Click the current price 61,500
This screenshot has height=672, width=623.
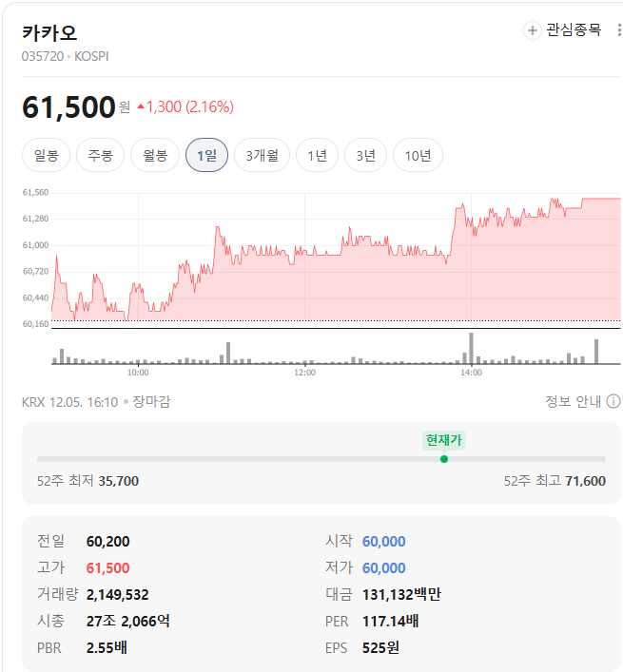[68, 107]
